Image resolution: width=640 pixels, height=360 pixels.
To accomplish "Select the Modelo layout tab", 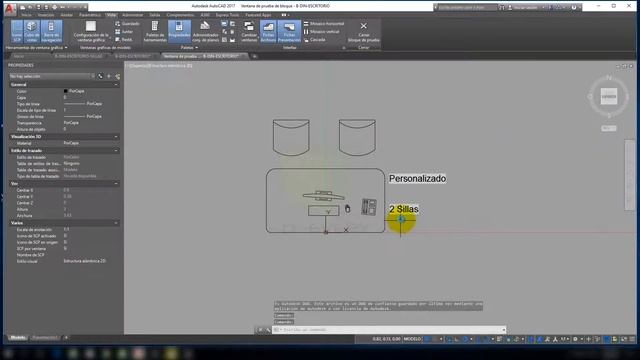I will (18, 338).
